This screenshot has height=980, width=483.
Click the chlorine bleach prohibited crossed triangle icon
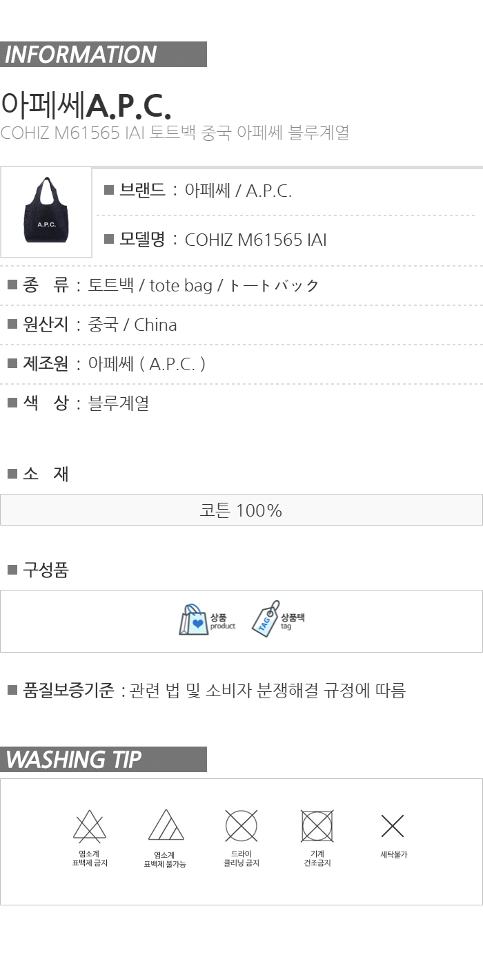90,826
